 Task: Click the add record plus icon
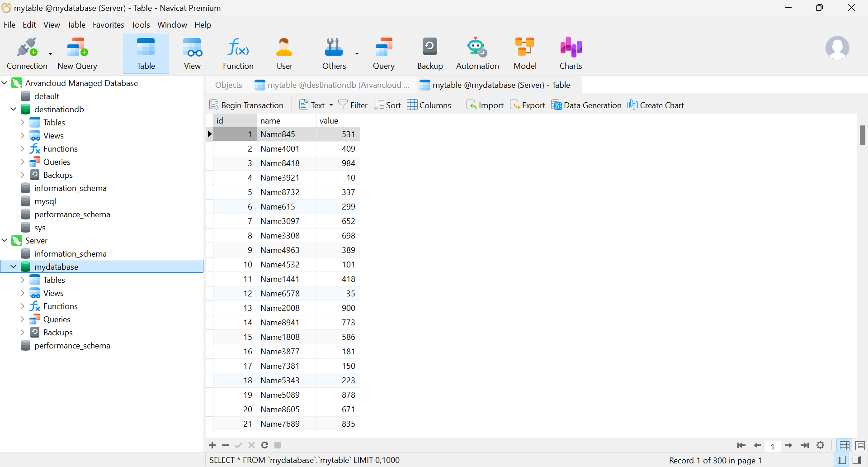point(212,445)
